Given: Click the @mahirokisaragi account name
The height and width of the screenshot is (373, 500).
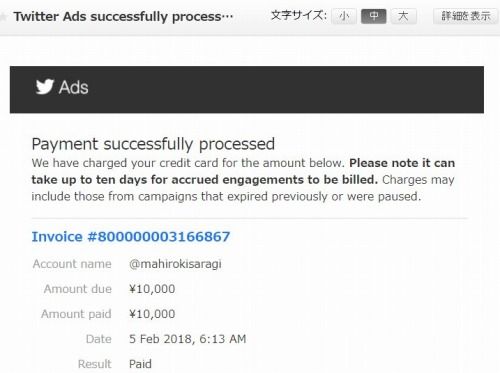Looking at the screenshot, I should point(175,264).
